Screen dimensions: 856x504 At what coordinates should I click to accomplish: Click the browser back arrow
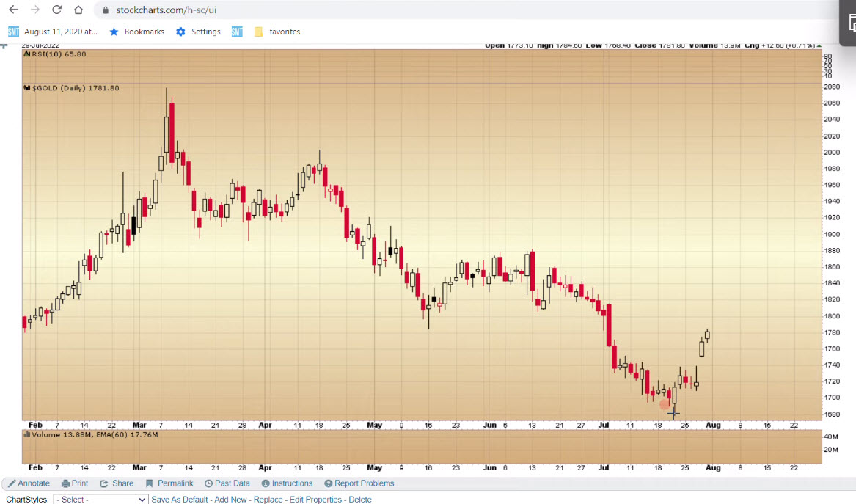tap(13, 10)
